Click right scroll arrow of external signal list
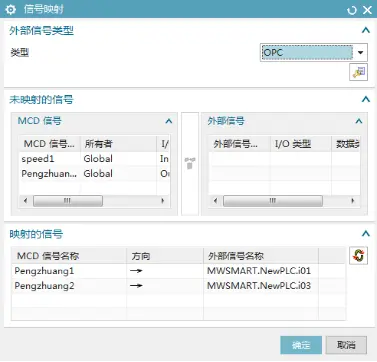The height and width of the screenshot is (362, 377). point(353,201)
